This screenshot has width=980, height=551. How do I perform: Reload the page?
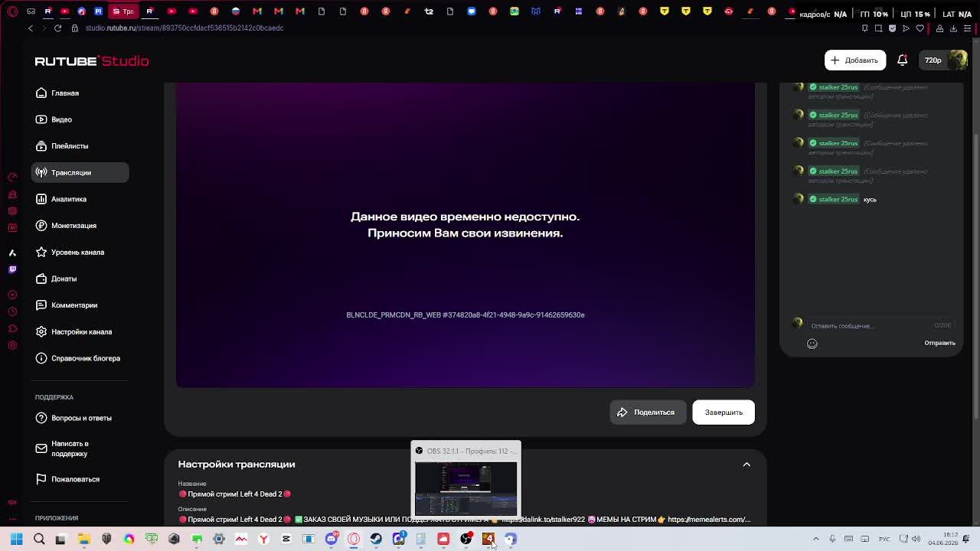pos(57,28)
